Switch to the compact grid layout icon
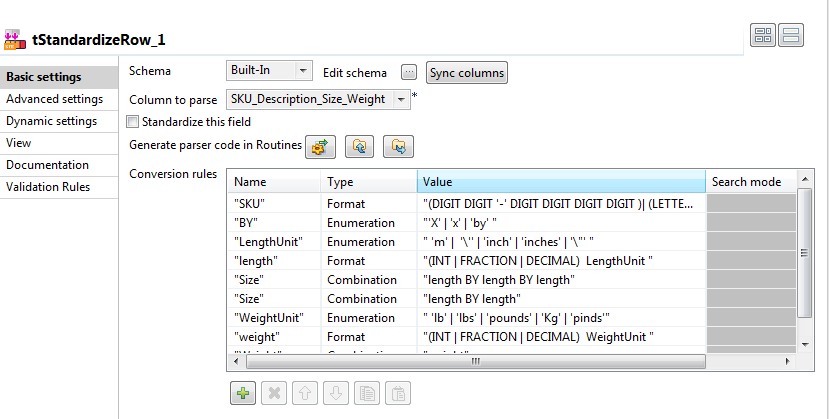This screenshot has width=829, height=419. coord(764,36)
